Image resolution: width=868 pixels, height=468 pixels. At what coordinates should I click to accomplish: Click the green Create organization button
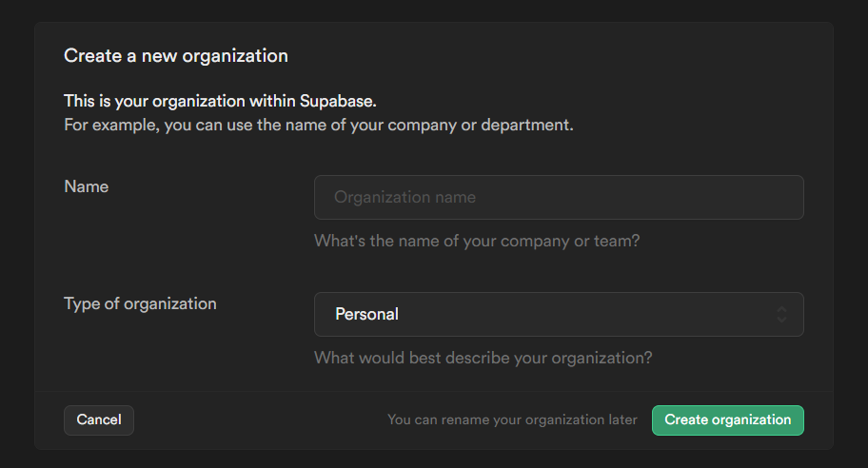point(727,419)
